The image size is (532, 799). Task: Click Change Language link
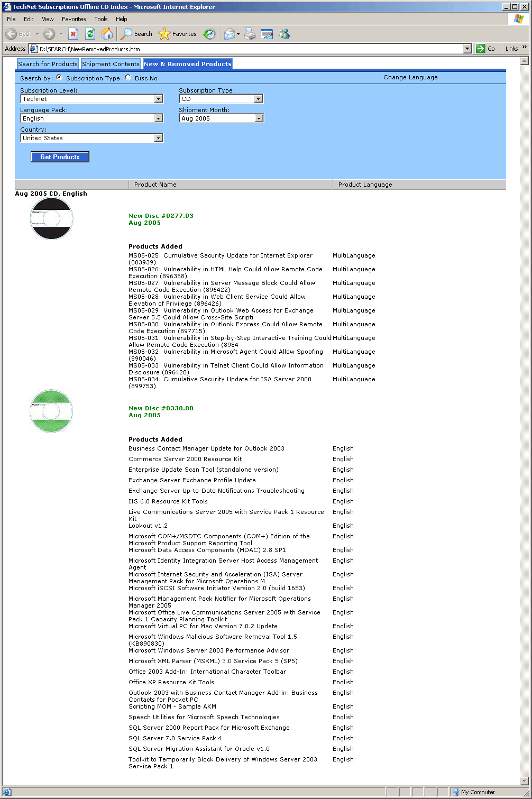[410, 77]
